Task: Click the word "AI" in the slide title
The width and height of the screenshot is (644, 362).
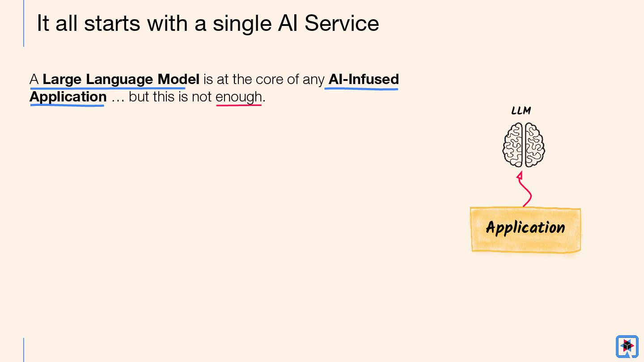Action: coord(288,24)
